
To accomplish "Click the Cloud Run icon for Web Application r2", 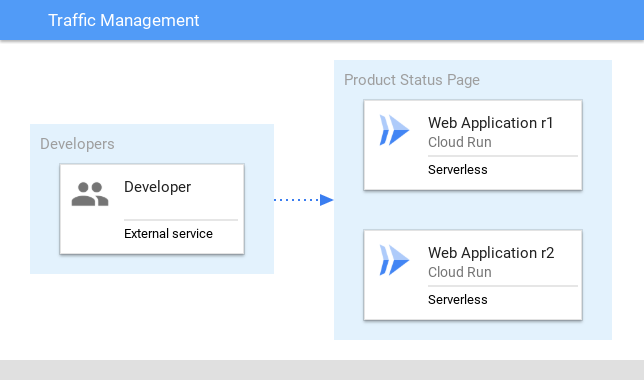I will tap(394, 260).
